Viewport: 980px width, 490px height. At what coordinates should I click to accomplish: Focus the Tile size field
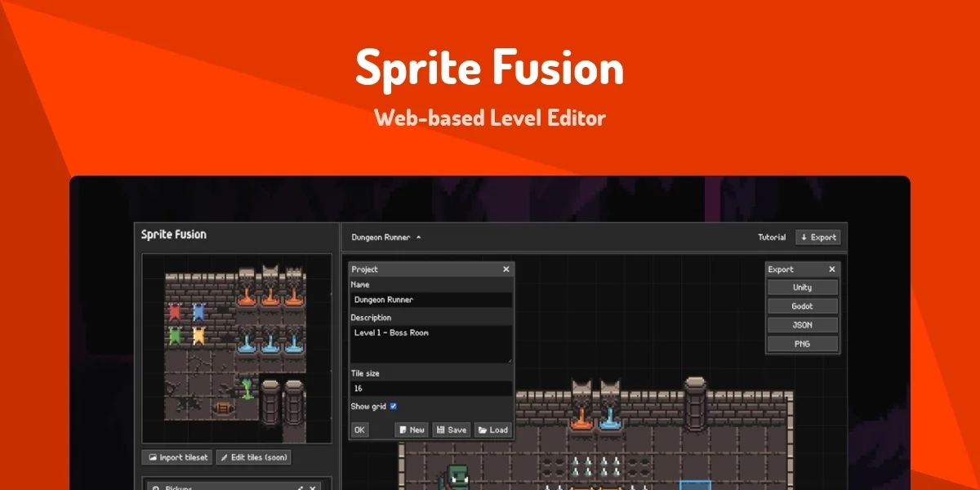(431, 389)
